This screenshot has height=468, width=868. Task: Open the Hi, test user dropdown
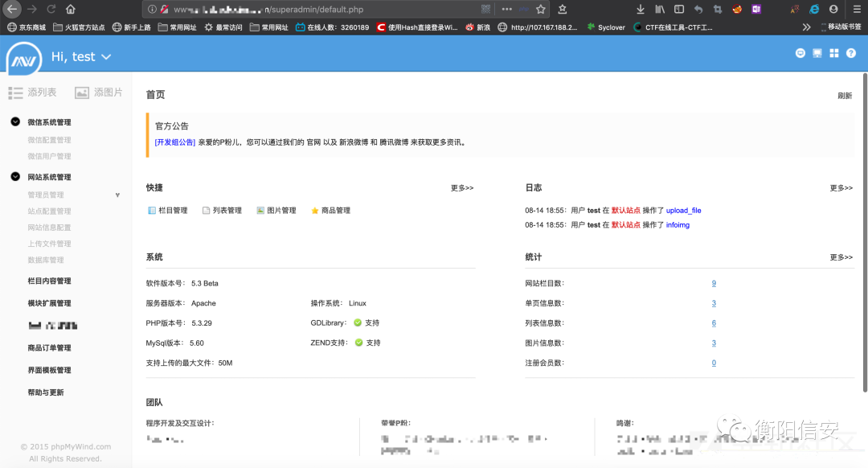(81, 56)
